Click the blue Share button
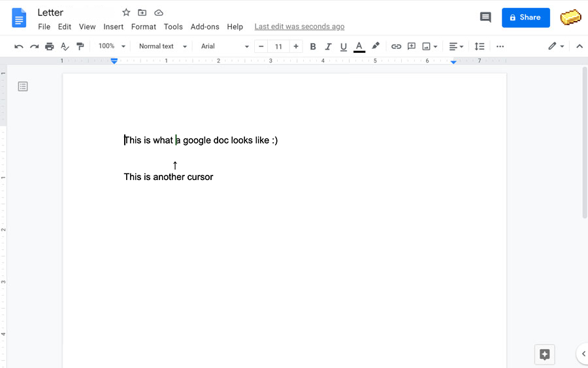This screenshot has height=368, width=588. pos(525,18)
